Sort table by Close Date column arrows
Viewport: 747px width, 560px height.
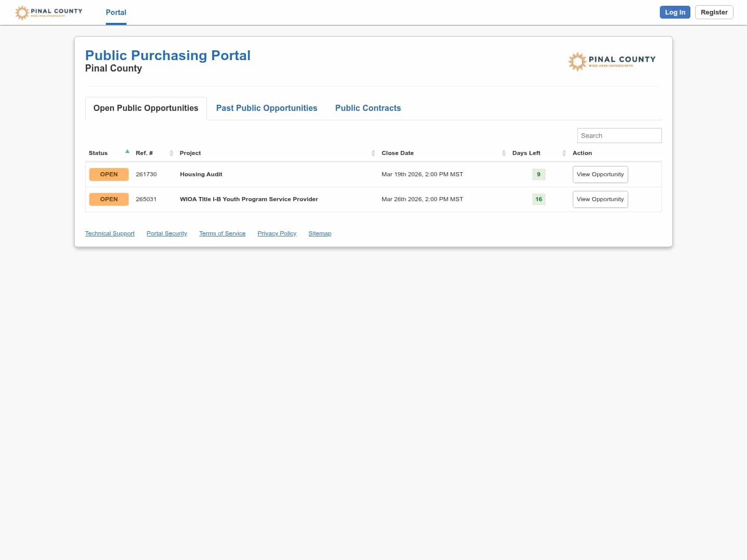click(x=504, y=153)
